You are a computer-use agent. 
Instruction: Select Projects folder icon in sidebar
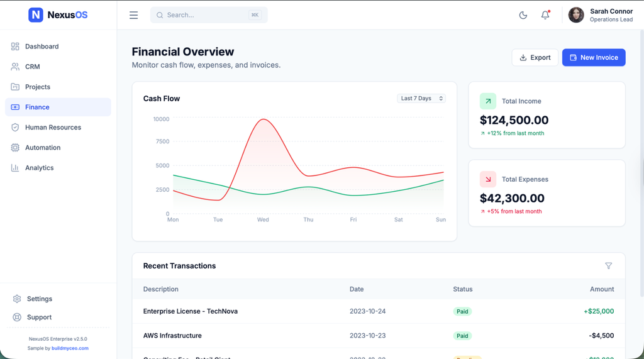(x=15, y=87)
